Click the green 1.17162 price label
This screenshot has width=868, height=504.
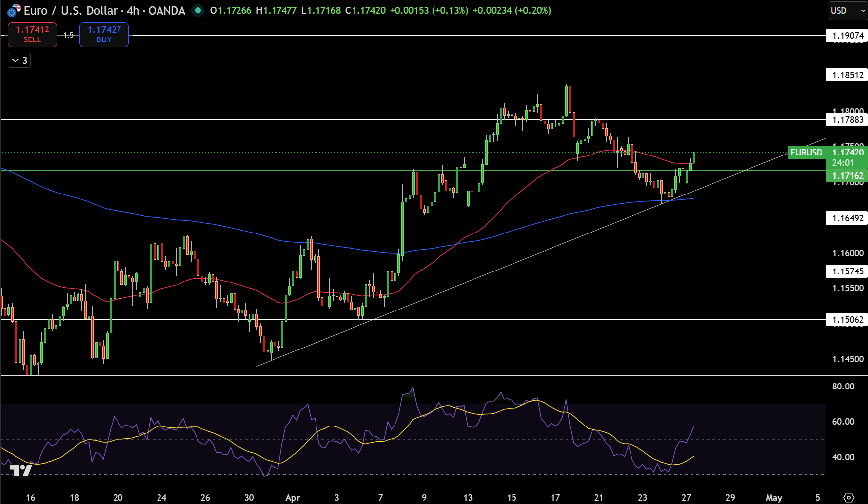pos(847,176)
